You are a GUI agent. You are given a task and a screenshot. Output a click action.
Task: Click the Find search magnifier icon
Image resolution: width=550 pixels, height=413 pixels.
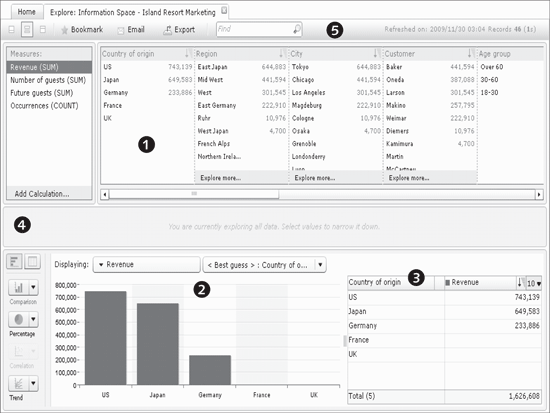coord(297,29)
